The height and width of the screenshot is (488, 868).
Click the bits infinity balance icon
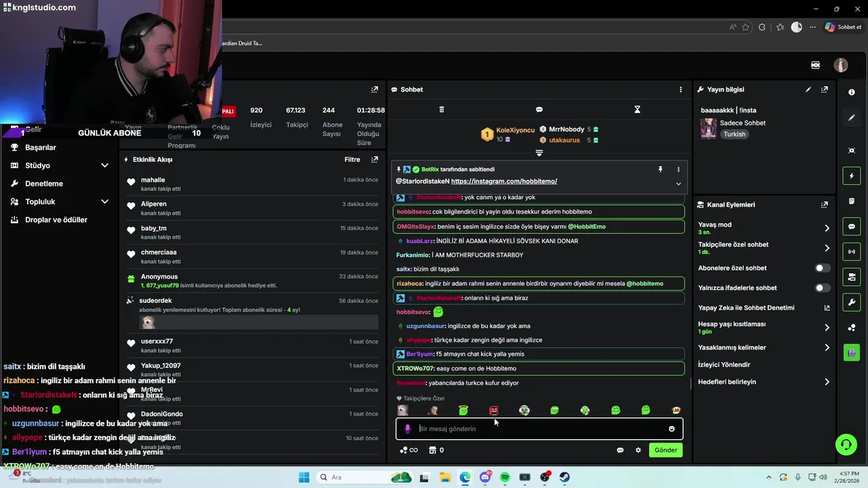[409, 450]
